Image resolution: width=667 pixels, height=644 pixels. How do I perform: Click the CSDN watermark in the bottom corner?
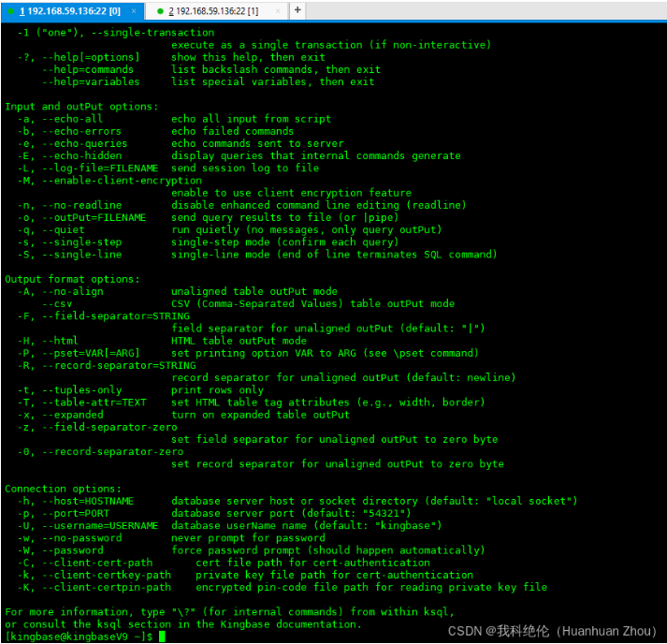[555, 631]
